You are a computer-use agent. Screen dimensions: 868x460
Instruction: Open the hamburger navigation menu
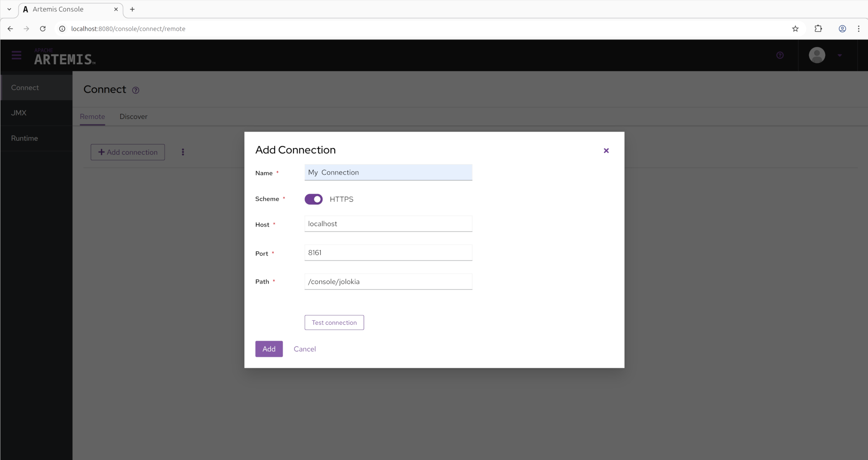tap(17, 55)
